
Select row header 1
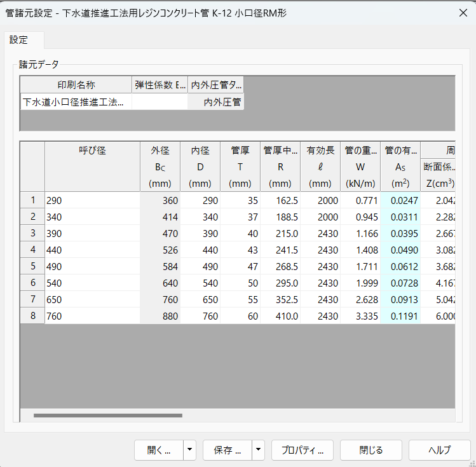[x=32, y=200]
